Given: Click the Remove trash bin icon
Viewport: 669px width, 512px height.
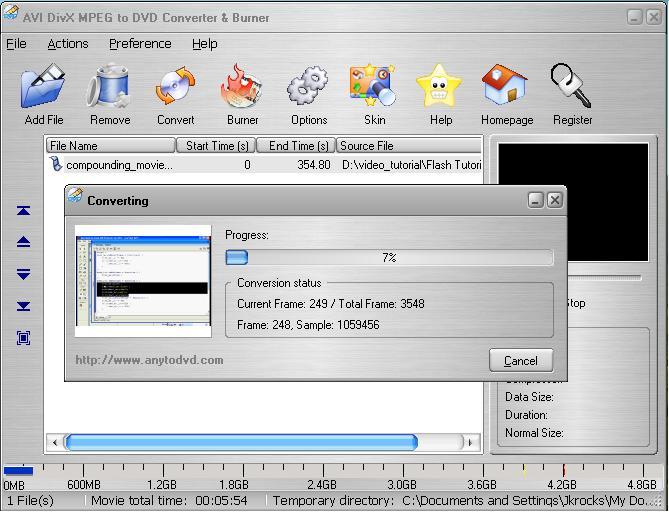Looking at the screenshot, I should pyautogui.click(x=109, y=86).
